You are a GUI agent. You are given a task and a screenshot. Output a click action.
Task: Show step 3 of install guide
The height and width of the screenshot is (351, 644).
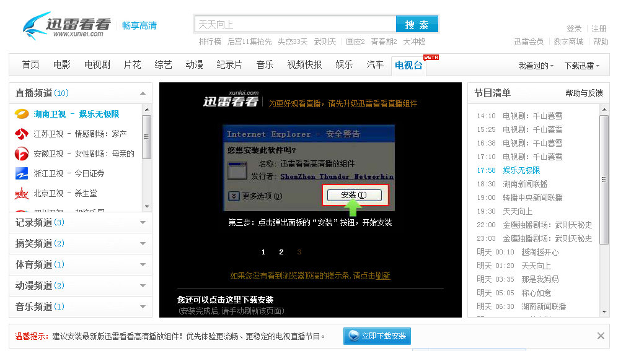299,252
